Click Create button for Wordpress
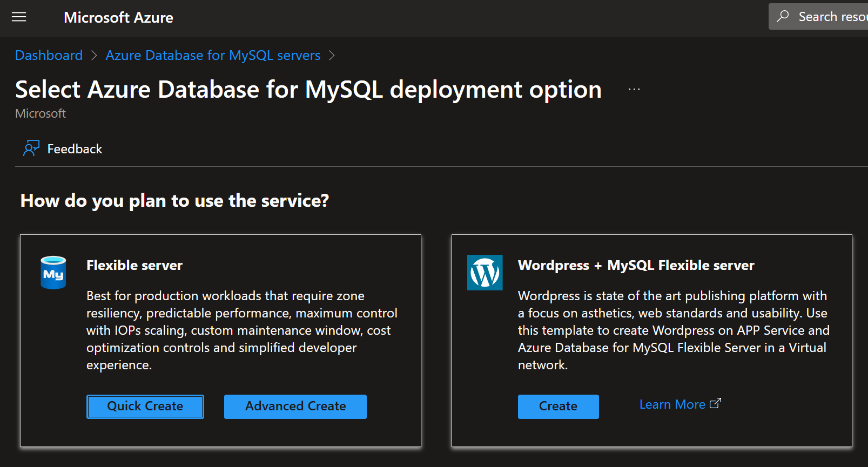 click(559, 407)
